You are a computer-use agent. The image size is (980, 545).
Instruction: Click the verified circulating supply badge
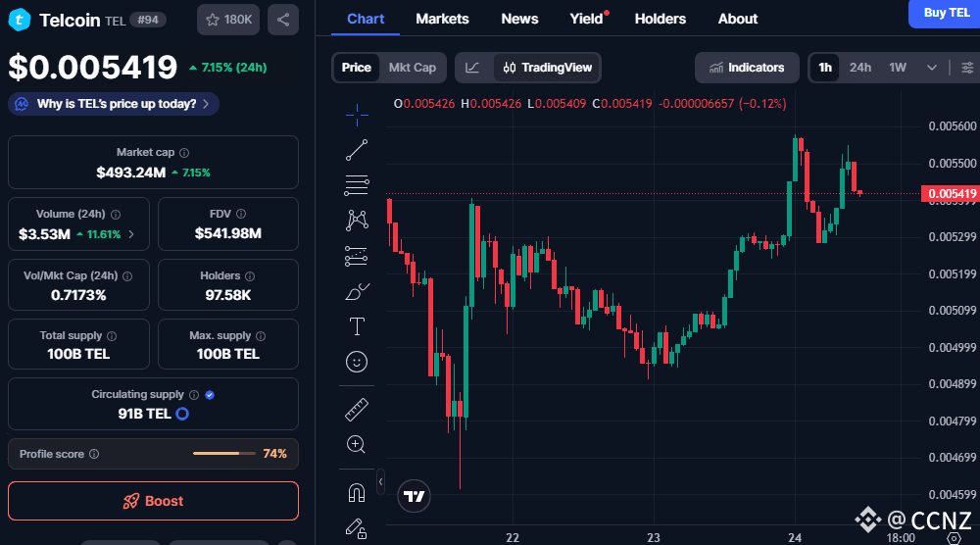210,395
